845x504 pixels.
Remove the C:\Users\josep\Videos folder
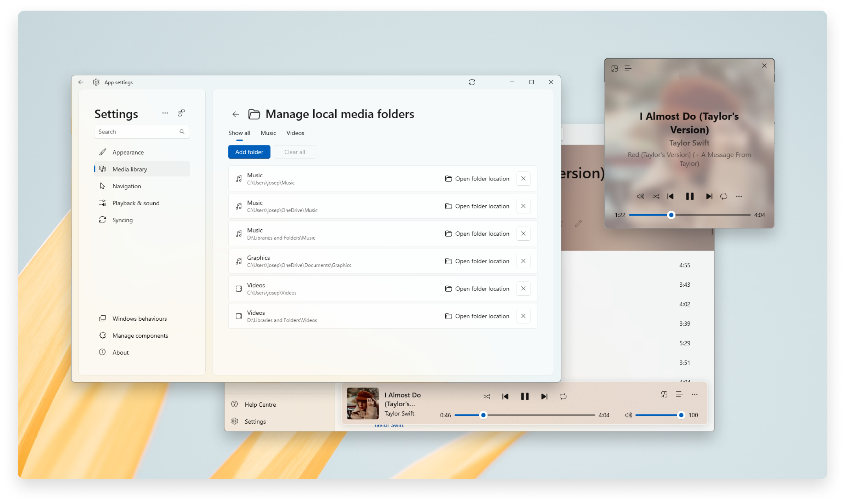[523, 288]
